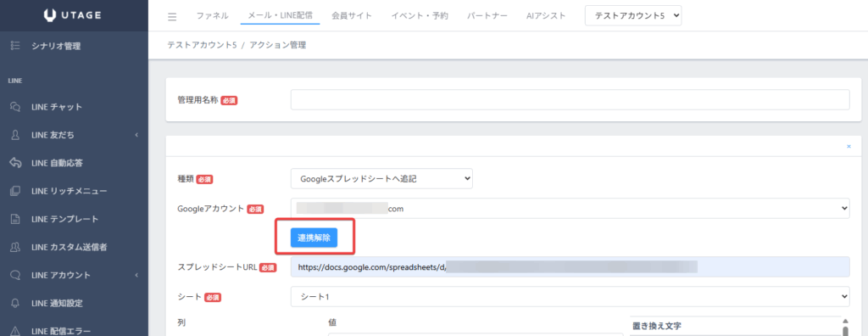Switch to ファネル tab
Viewport: 868px width, 336px height.
(213, 15)
